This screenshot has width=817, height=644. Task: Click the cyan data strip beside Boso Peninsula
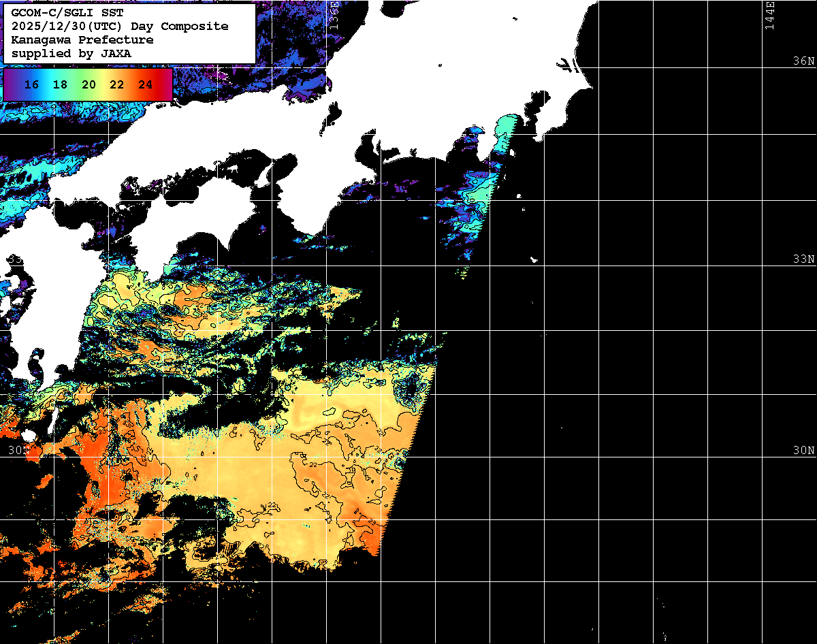(504, 135)
